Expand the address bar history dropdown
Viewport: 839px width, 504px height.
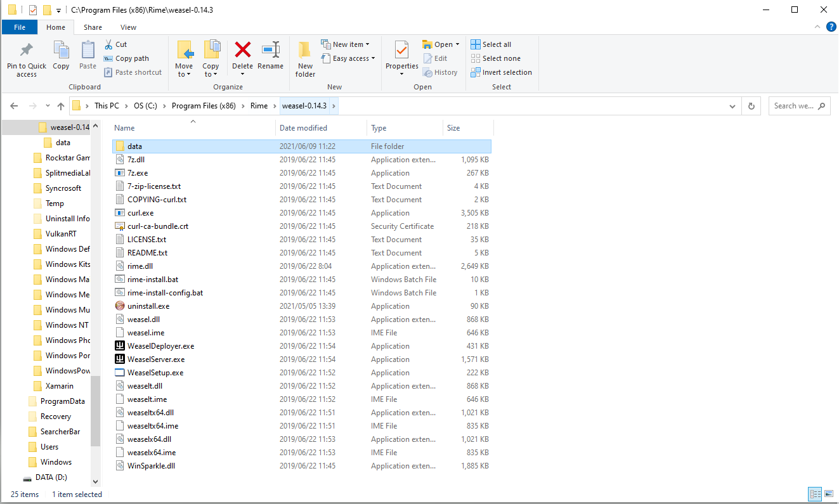732,106
